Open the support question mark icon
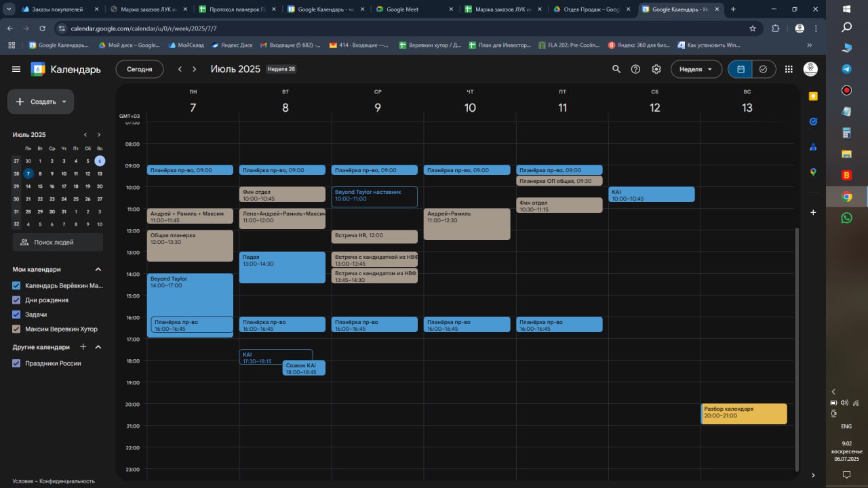The width and height of the screenshot is (868, 488). [635, 69]
